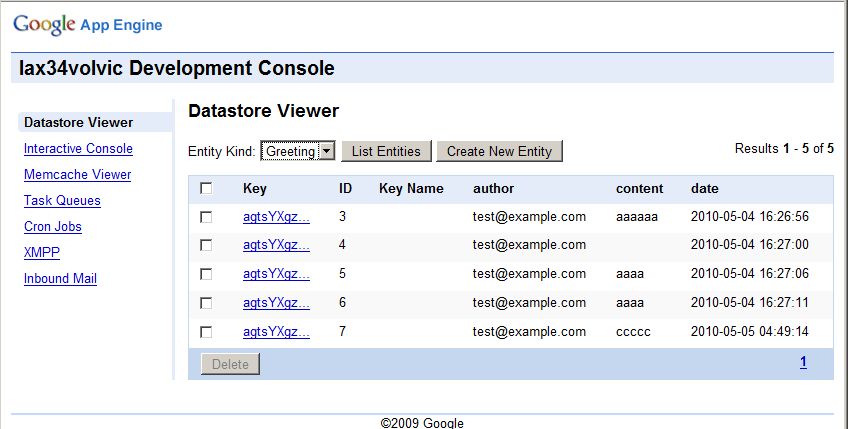Open the Inbound Mail page
This screenshot has width=848, height=429.
(61, 278)
